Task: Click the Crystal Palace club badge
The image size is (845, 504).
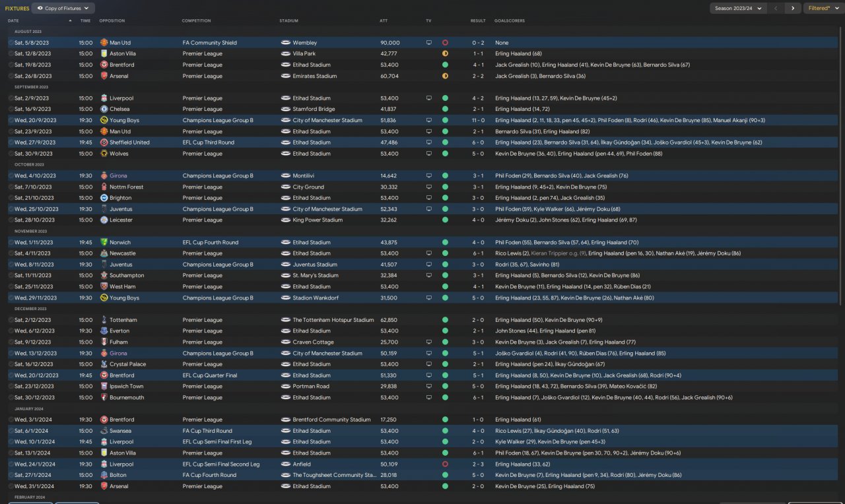Action: (104, 364)
